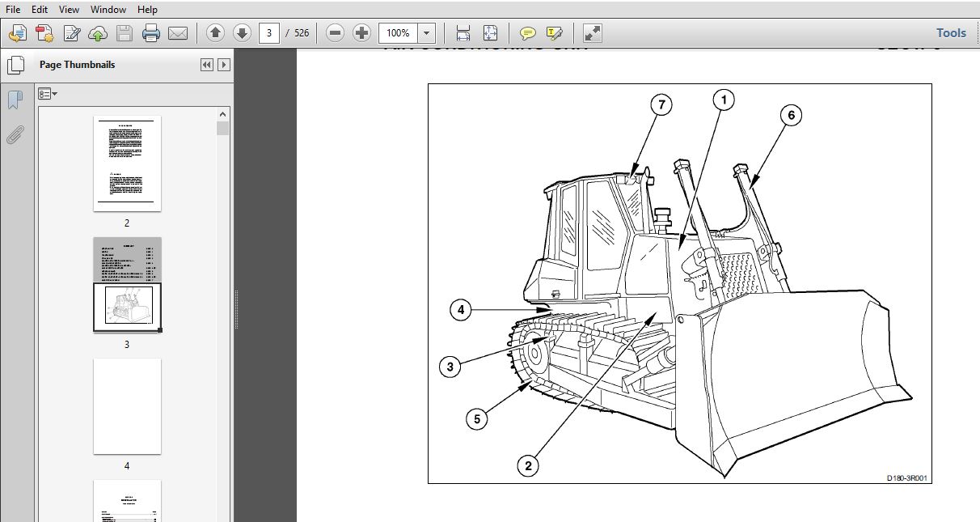
Task: Open the Edit menu
Action: [x=40, y=10]
